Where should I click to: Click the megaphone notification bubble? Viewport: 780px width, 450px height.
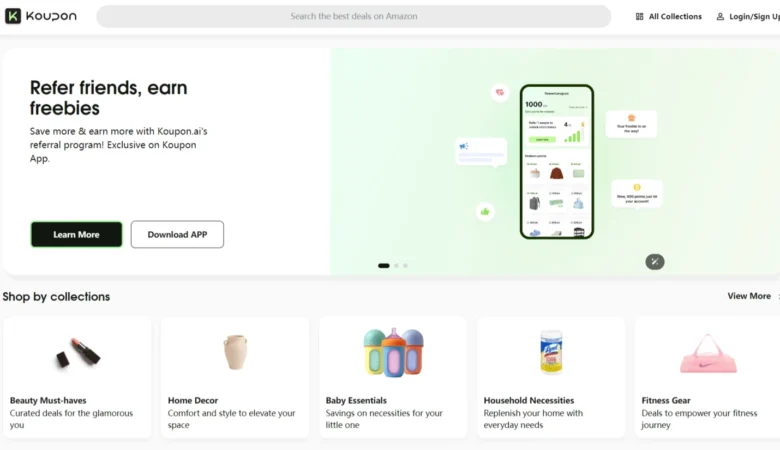click(481, 151)
